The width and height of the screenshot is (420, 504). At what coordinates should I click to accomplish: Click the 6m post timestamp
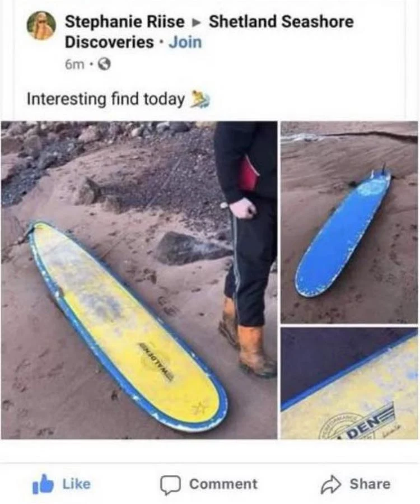pos(74,65)
